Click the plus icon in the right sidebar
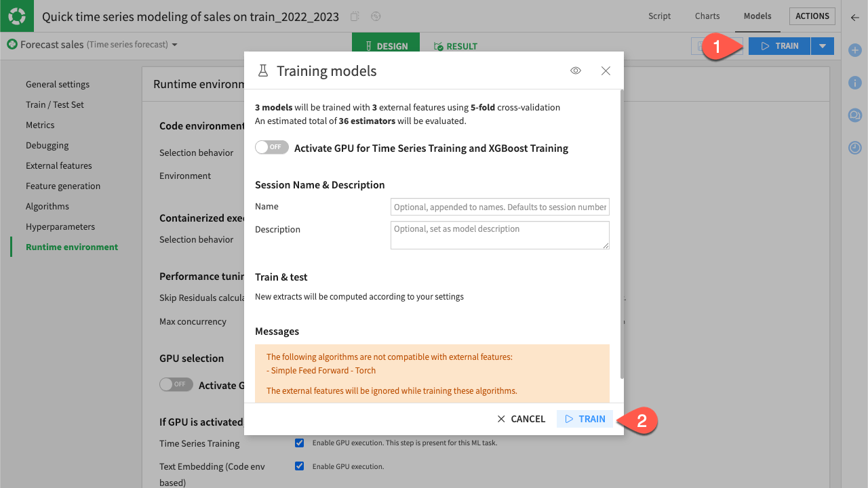This screenshot has width=868, height=488. point(854,49)
